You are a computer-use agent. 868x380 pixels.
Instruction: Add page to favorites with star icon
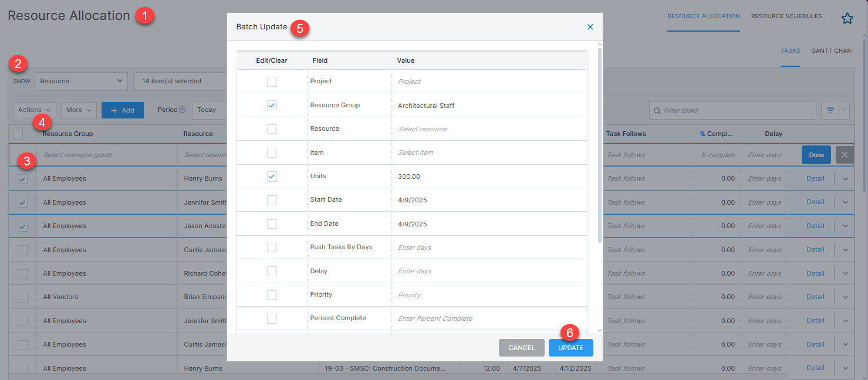pyautogui.click(x=847, y=18)
